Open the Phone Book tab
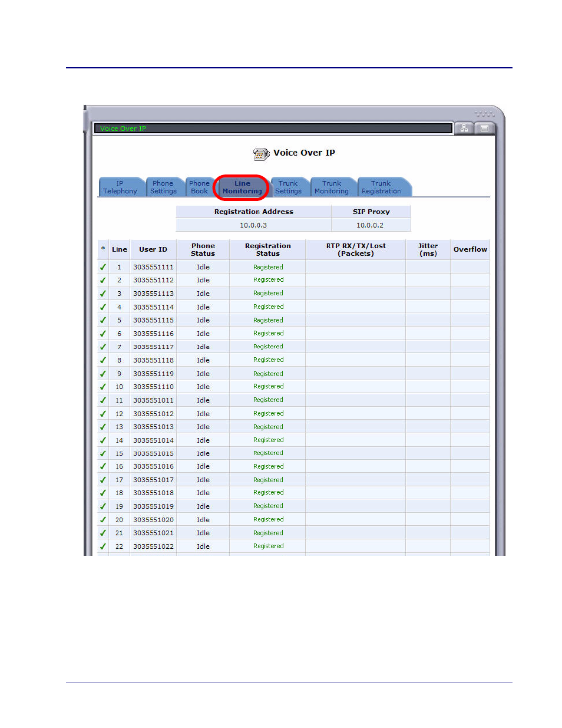The image size is (562, 728). coord(200,187)
